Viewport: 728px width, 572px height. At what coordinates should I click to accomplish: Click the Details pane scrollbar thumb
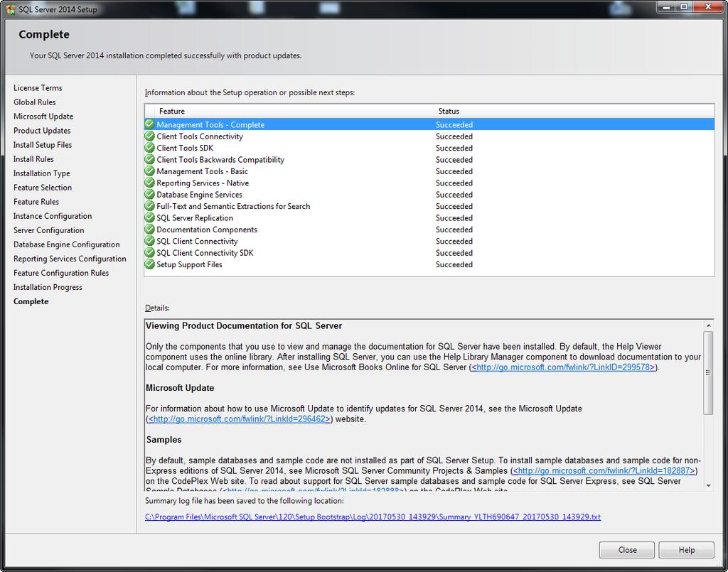click(709, 372)
